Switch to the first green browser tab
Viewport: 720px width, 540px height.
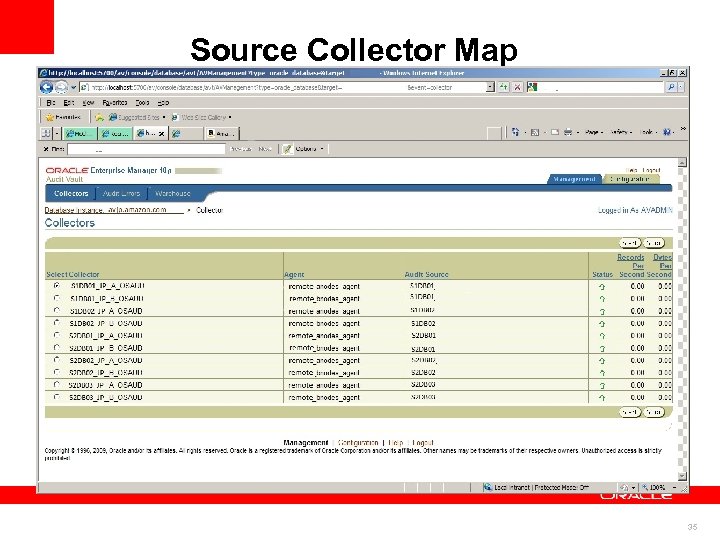click(x=80, y=134)
